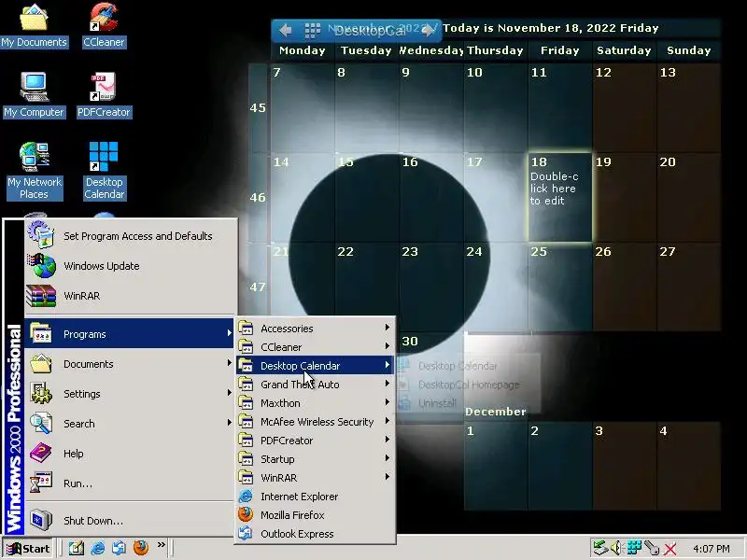Image resolution: width=747 pixels, height=560 pixels.
Task: Open Windows Update from Start menu
Action: pyautogui.click(x=132, y=266)
